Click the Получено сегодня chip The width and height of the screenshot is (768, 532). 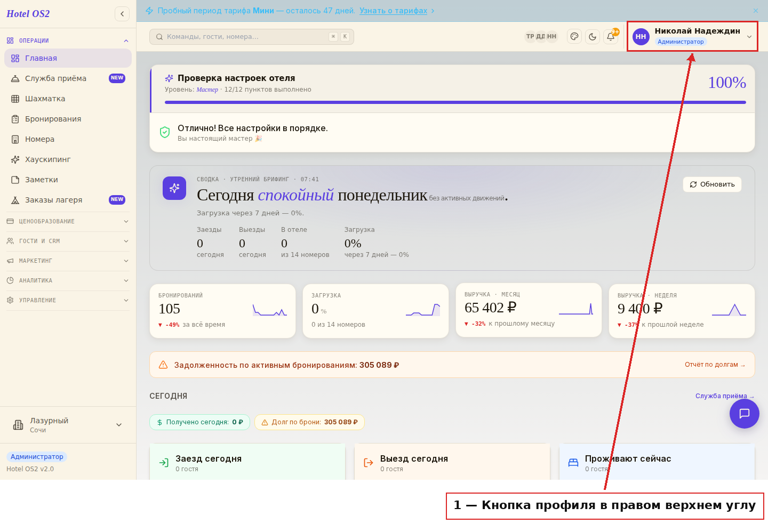coord(200,422)
